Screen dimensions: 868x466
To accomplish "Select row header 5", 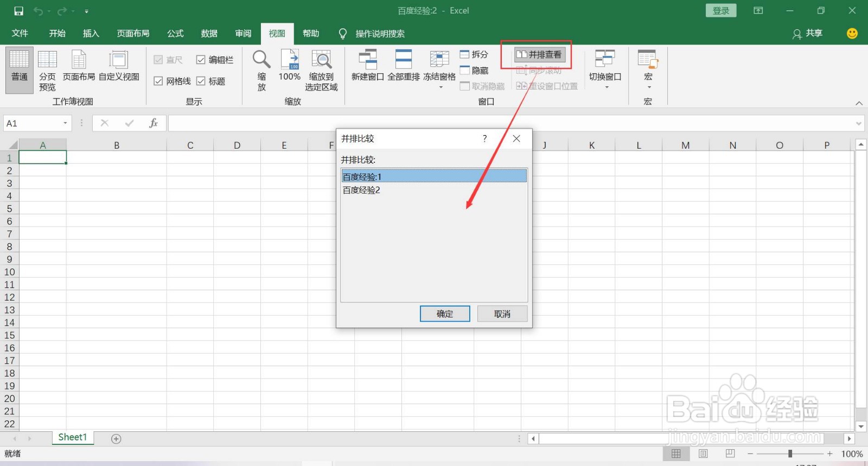I will [x=9, y=208].
